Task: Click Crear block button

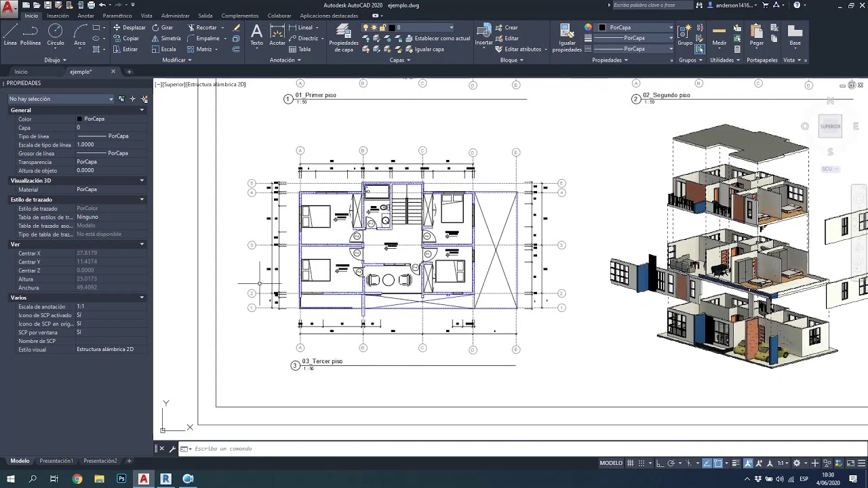Action: (x=506, y=28)
